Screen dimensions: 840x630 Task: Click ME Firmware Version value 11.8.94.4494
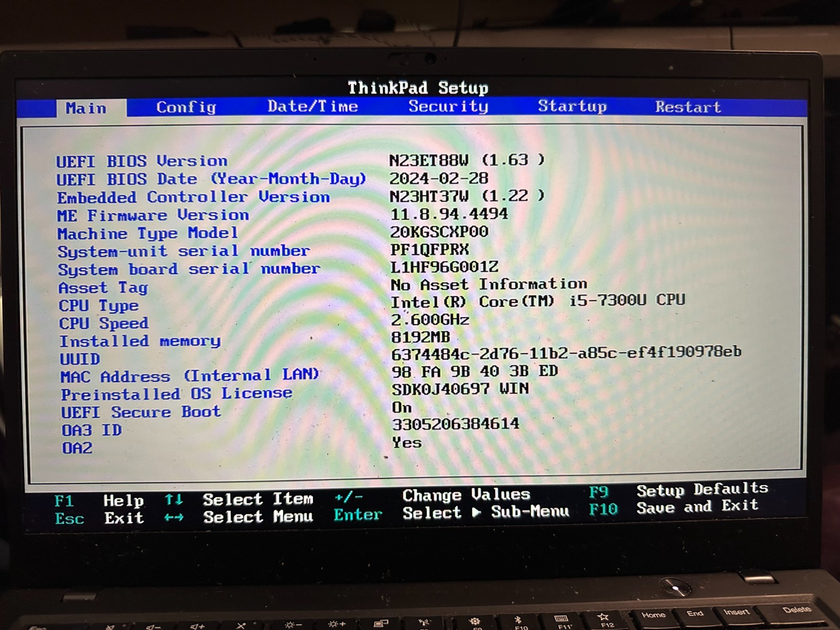449,214
